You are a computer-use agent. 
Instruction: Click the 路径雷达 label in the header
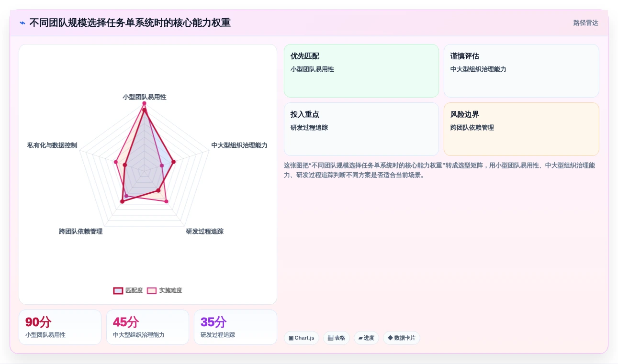point(585,23)
